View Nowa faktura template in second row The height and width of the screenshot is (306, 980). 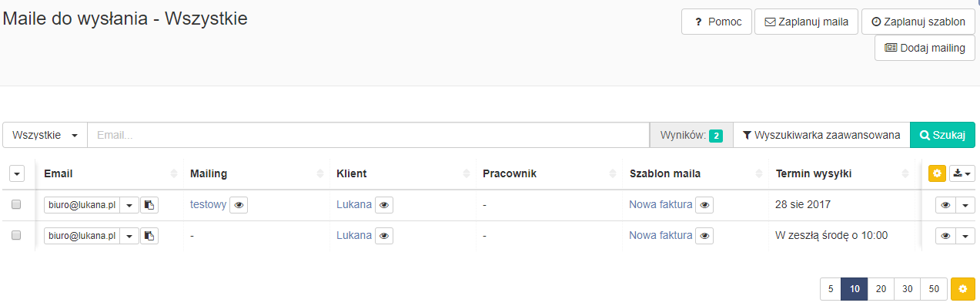[704, 236]
